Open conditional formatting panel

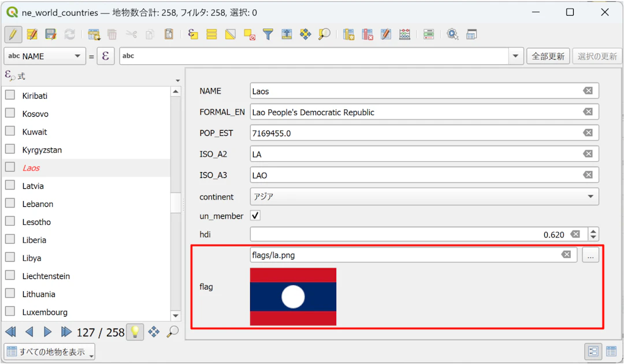click(x=429, y=35)
